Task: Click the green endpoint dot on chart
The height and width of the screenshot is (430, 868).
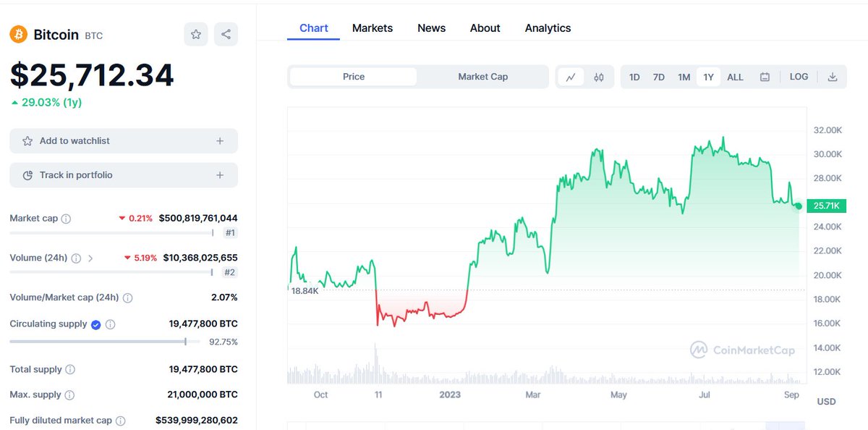Action: point(799,206)
